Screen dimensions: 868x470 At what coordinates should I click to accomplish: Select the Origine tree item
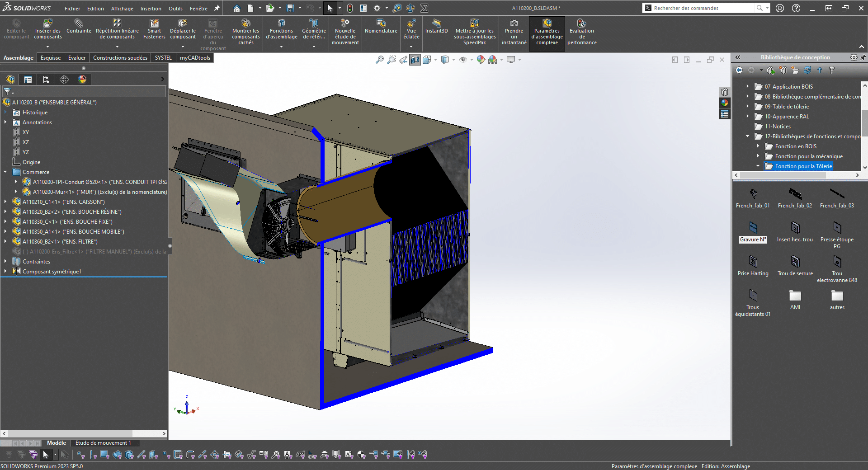pos(31,162)
